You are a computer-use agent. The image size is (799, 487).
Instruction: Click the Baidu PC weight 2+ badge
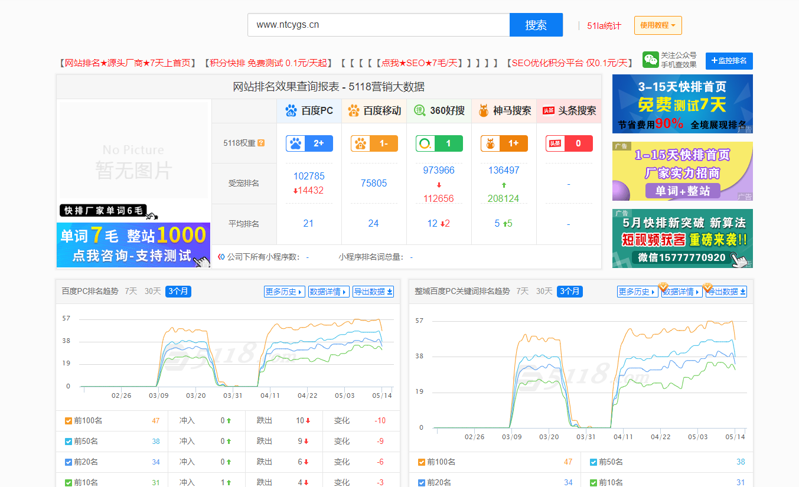tap(309, 143)
